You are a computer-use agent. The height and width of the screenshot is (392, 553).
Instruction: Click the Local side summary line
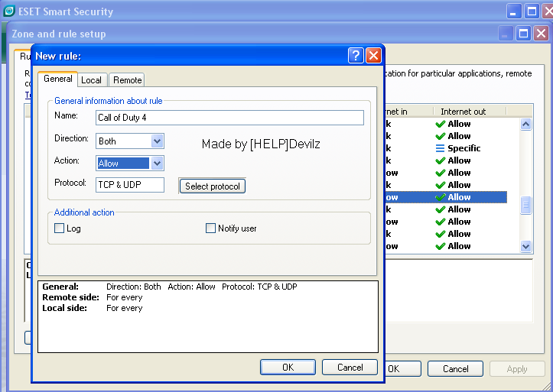[93, 308]
